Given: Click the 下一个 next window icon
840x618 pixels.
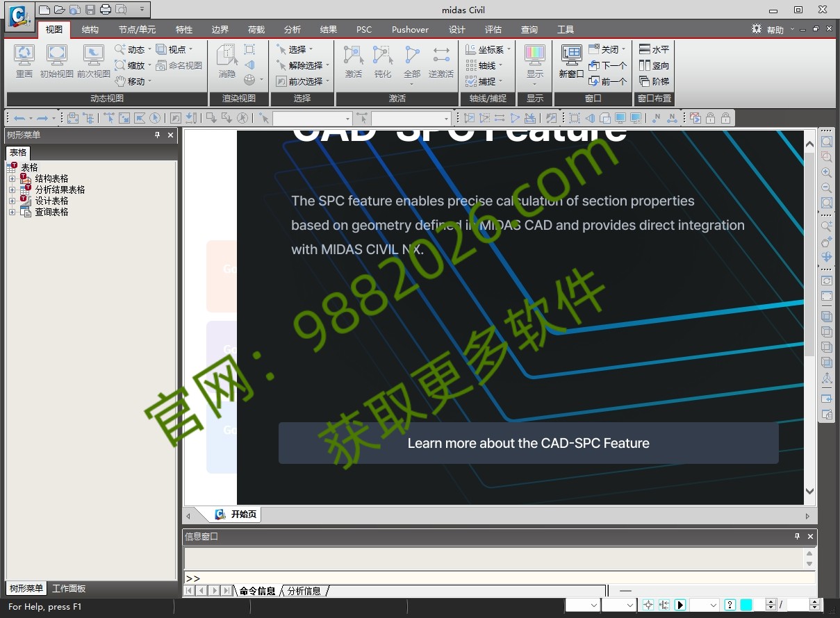Looking at the screenshot, I should [608, 65].
